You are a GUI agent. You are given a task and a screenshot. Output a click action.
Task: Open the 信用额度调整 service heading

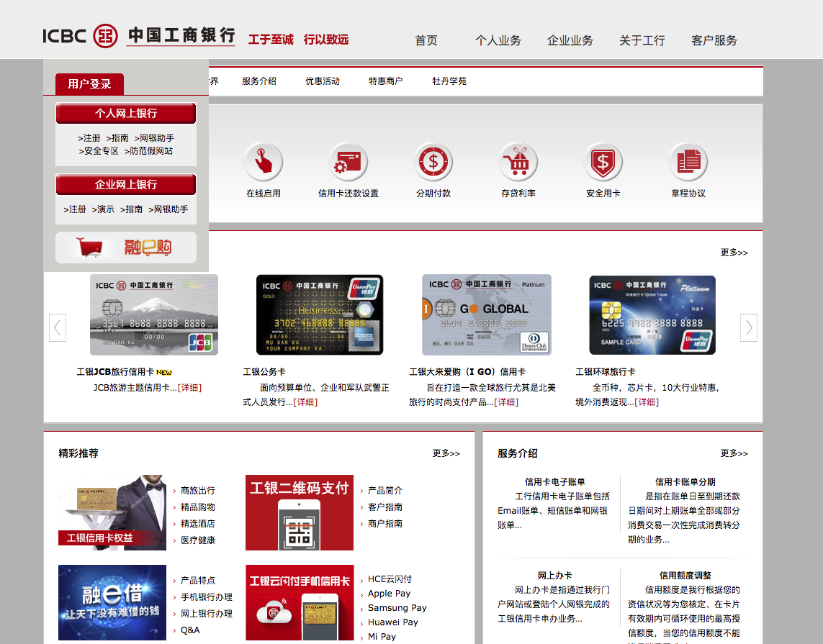pos(685,576)
